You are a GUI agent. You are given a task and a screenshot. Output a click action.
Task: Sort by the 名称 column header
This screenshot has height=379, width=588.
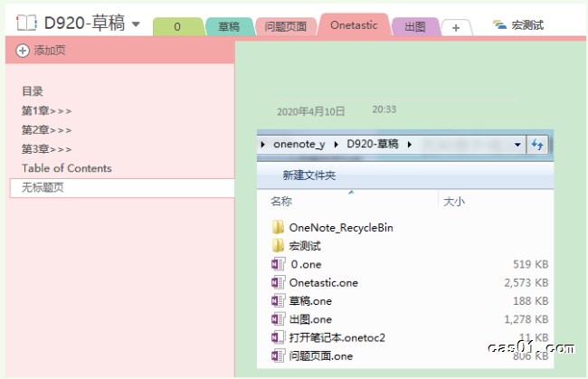(281, 202)
